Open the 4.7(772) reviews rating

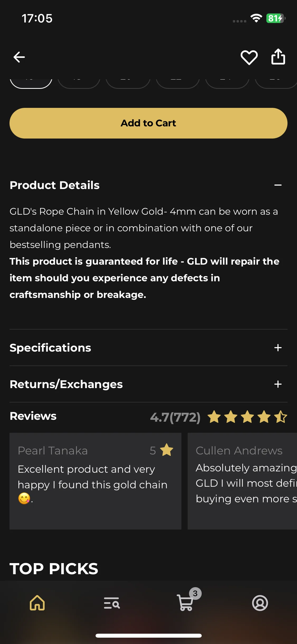[175, 417]
